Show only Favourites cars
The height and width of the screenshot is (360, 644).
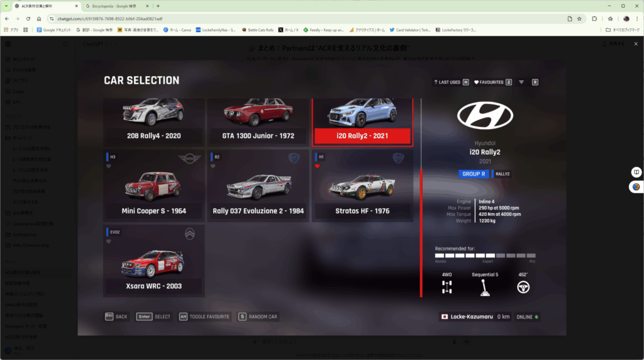pyautogui.click(x=492, y=82)
